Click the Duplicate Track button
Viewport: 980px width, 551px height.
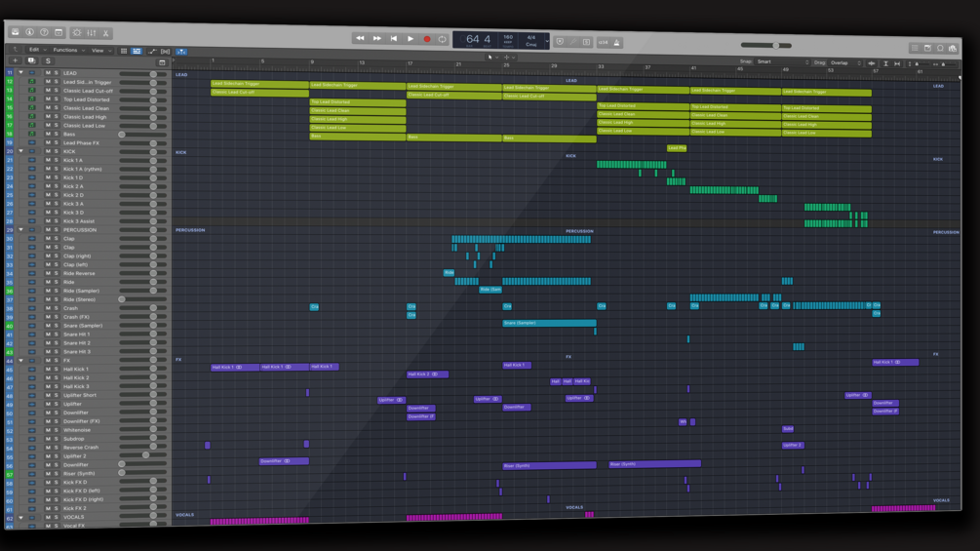tap(31, 60)
